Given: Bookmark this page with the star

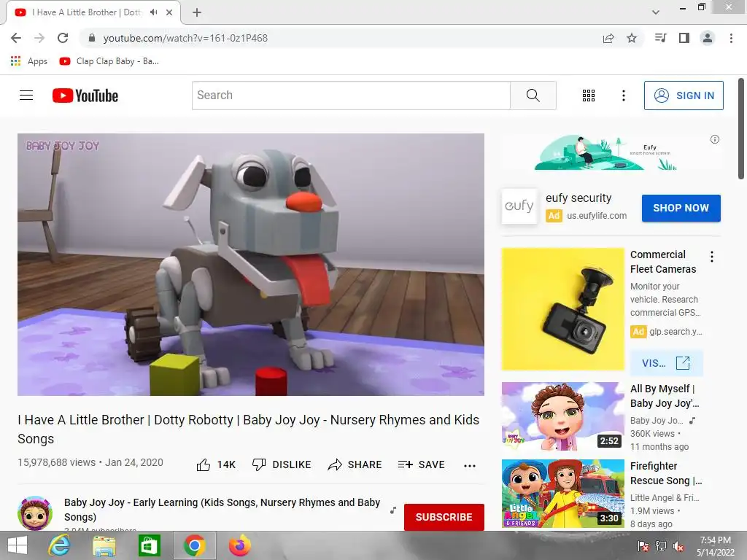Looking at the screenshot, I should tap(632, 38).
